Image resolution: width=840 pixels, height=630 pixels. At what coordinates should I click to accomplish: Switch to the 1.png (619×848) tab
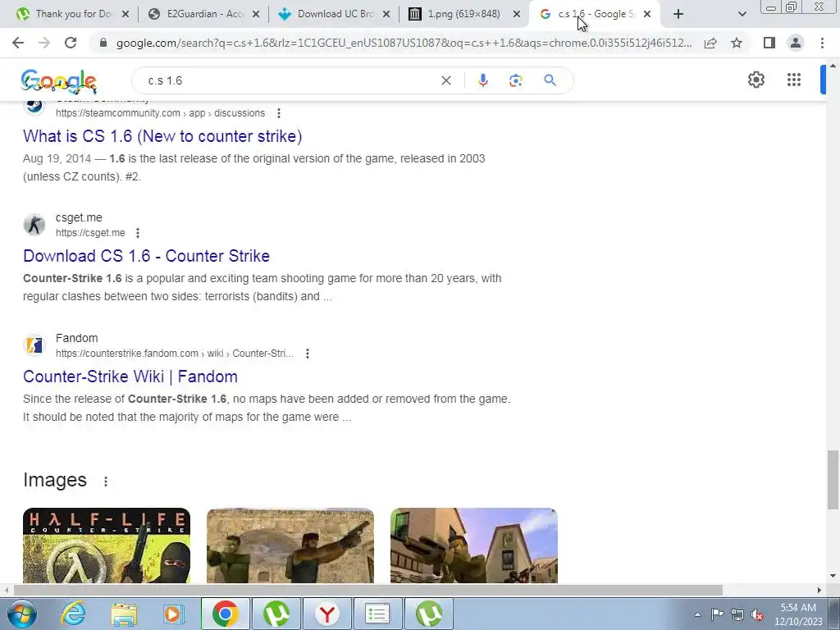pyautogui.click(x=464, y=14)
